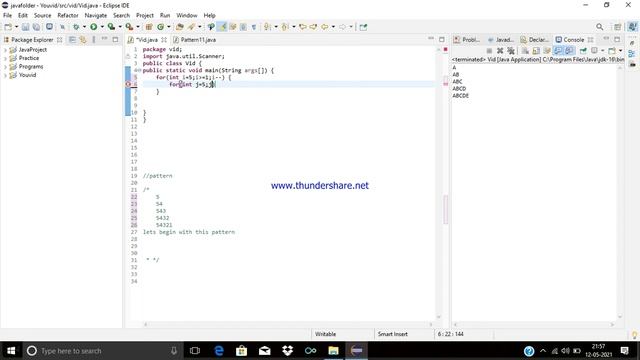Expand the Youvid project node
Image resolution: width=640 pixels, height=360 pixels.
pyautogui.click(x=5, y=75)
